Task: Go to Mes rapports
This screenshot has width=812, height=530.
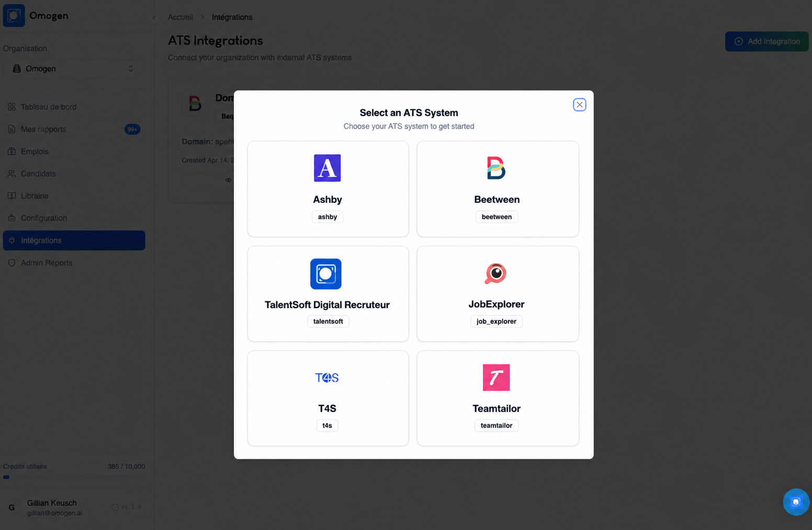Action: click(x=74, y=129)
